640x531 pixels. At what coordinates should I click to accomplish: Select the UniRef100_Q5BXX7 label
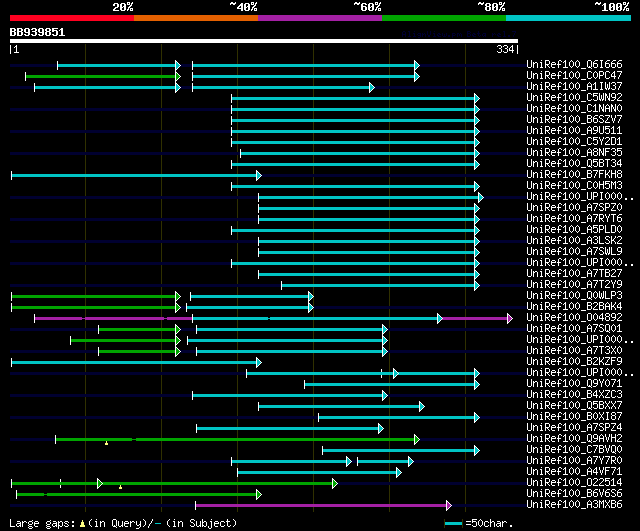[x=574, y=406]
